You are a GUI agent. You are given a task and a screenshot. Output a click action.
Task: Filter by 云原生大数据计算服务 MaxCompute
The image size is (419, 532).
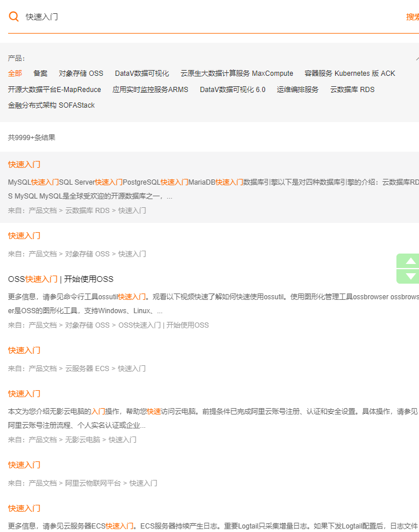(237, 74)
